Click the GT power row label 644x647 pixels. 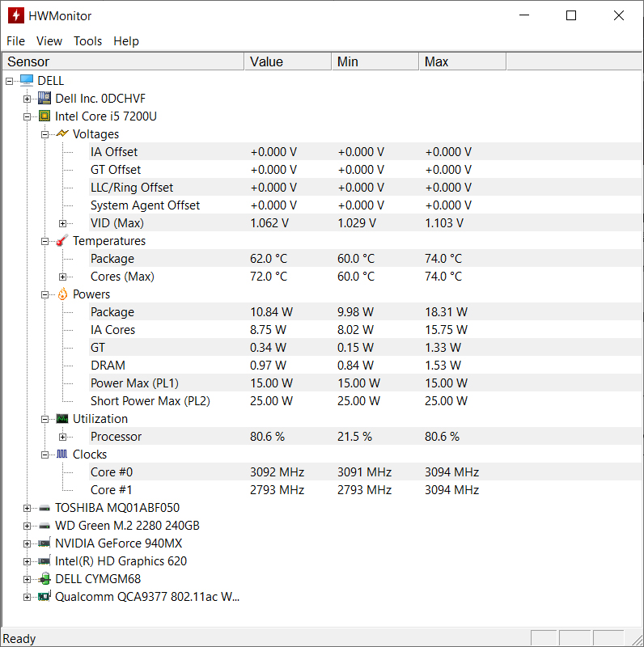coord(98,348)
